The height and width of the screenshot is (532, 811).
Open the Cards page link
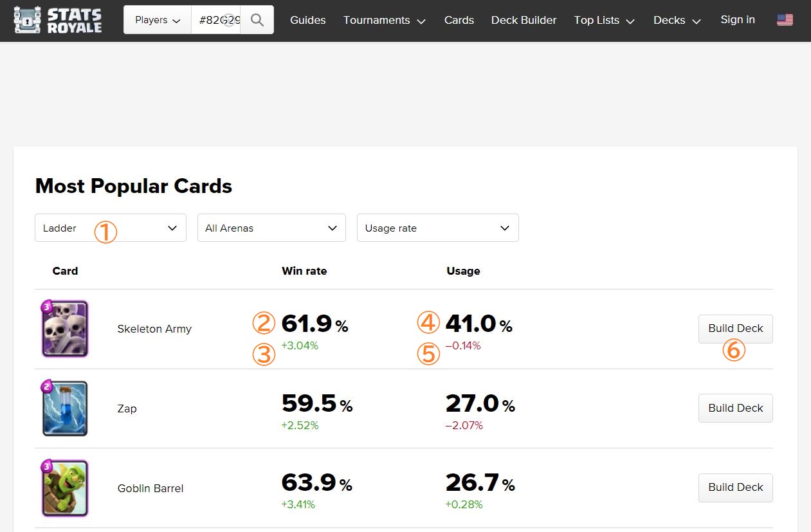click(459, 20)
